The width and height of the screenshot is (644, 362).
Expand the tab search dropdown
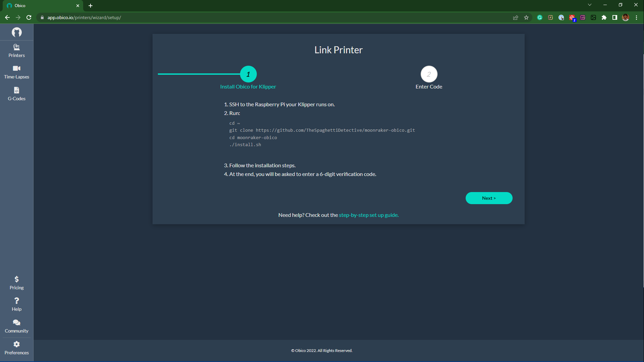[x=590, y=5]
